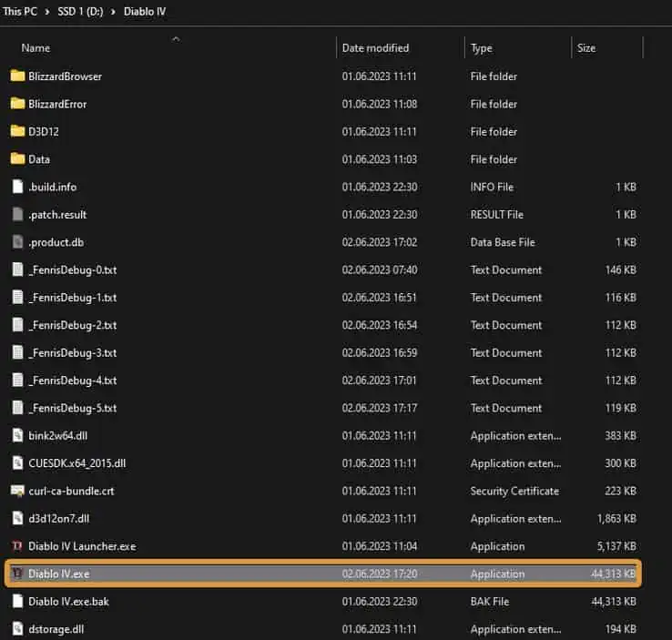Screen dimensions: 672x640
Task: Select the .patch.result file row
Action: [323, 215]
